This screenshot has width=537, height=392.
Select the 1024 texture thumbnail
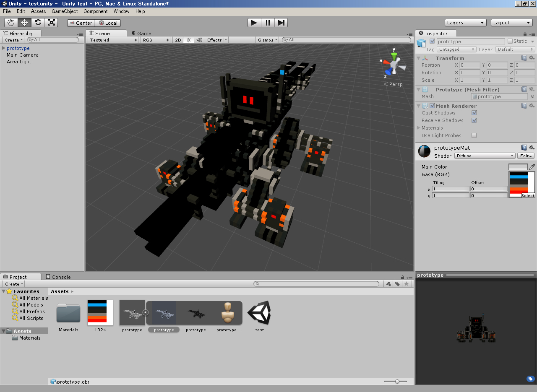pos(100,312)
